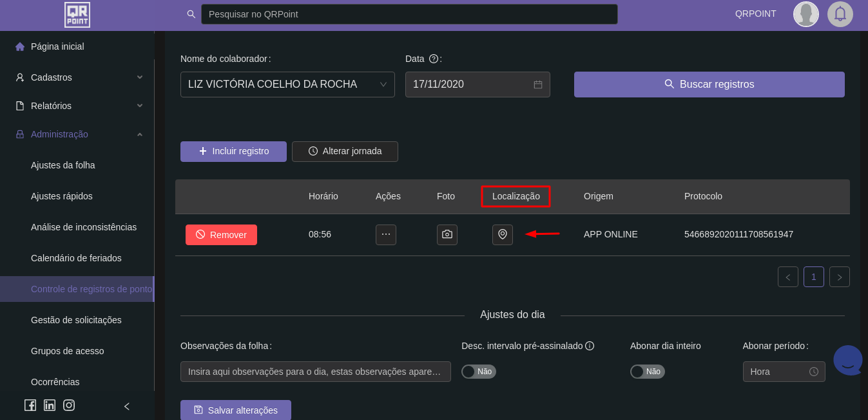868x420 pixels.
Task: Open the notifications bell icon
Action: [x=840, y=14]
